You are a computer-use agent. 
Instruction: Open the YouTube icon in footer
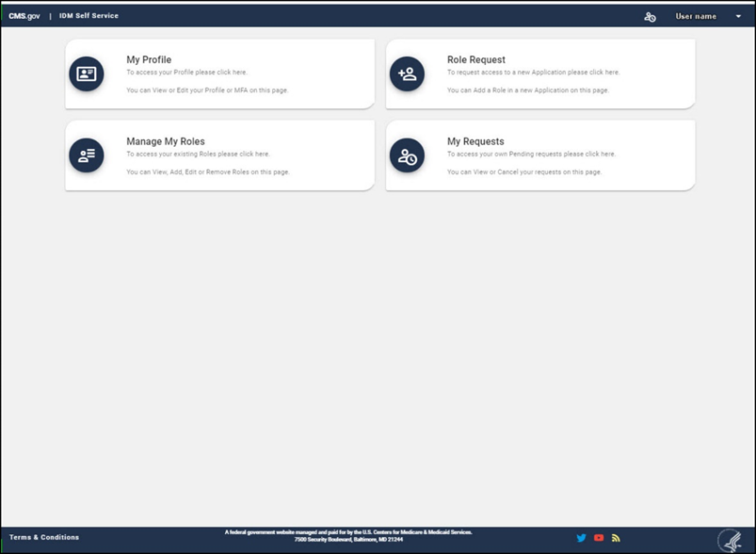pos(599,538)
